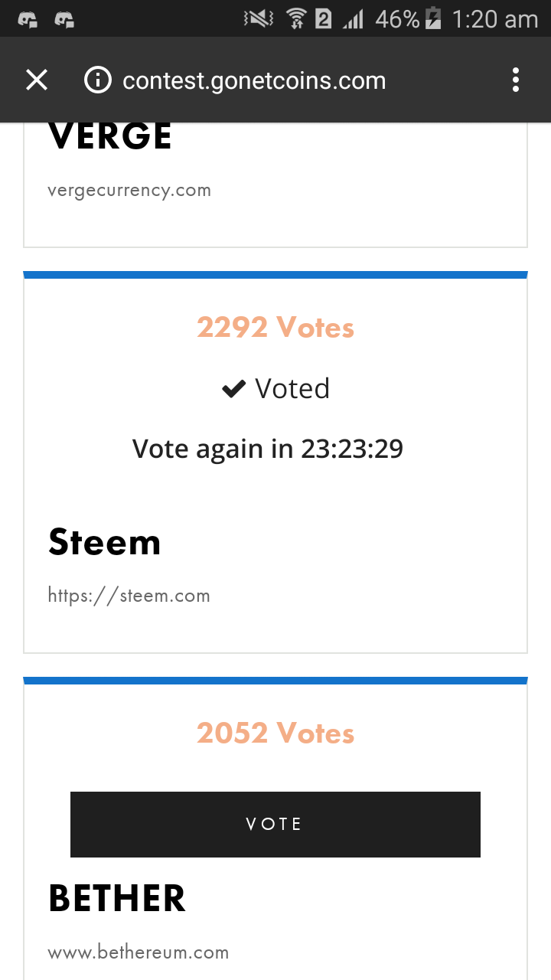Image resolution: width=551 pixels, height=980 pixels.
Task: Select the Steem coin heading
Action: (105, 542)
